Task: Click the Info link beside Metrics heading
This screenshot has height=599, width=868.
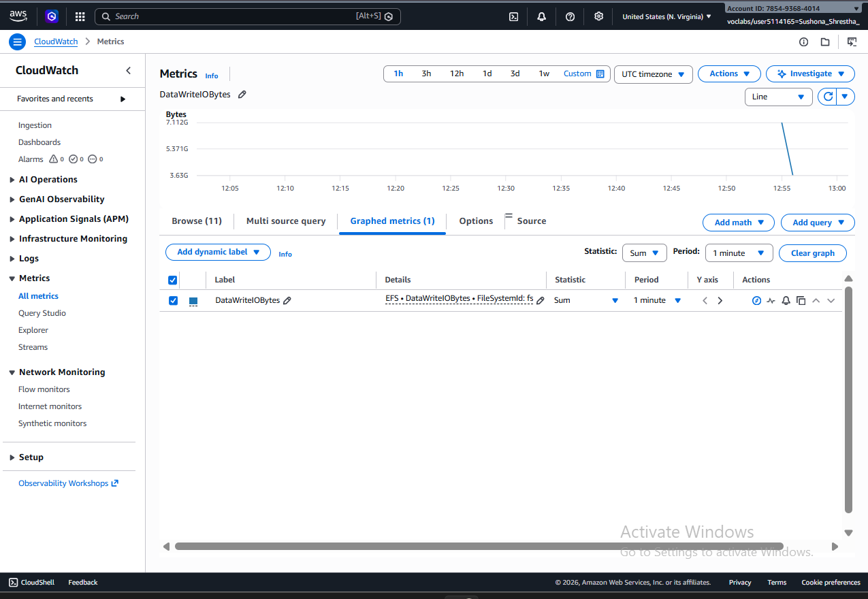Action: pos(212,76)
